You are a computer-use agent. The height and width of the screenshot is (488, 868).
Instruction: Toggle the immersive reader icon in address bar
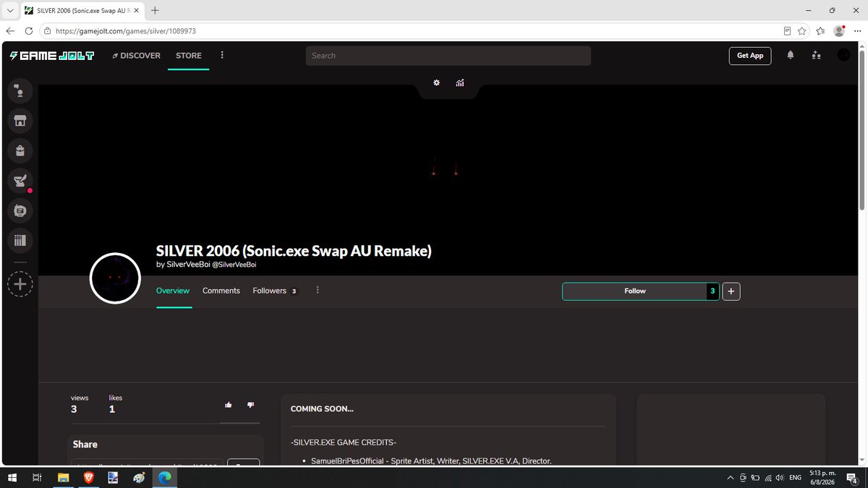787,31
